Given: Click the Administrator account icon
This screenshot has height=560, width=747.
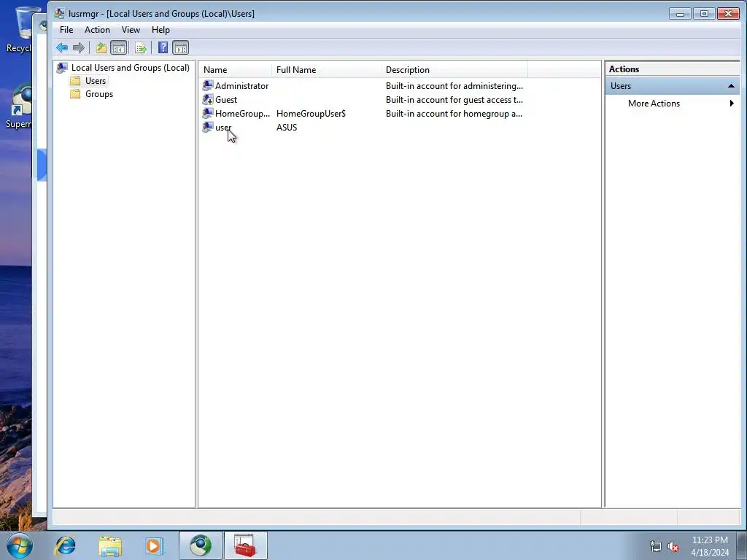Looking at the screenshot, I should (x=208, y=86).
